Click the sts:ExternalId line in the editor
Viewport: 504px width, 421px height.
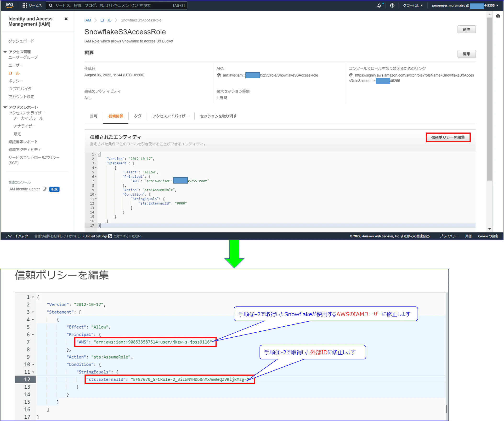point(170,380)
